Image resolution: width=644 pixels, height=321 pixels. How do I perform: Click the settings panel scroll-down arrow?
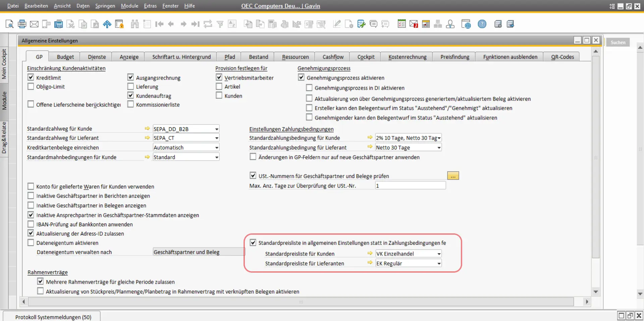click(x=596, y=292)
